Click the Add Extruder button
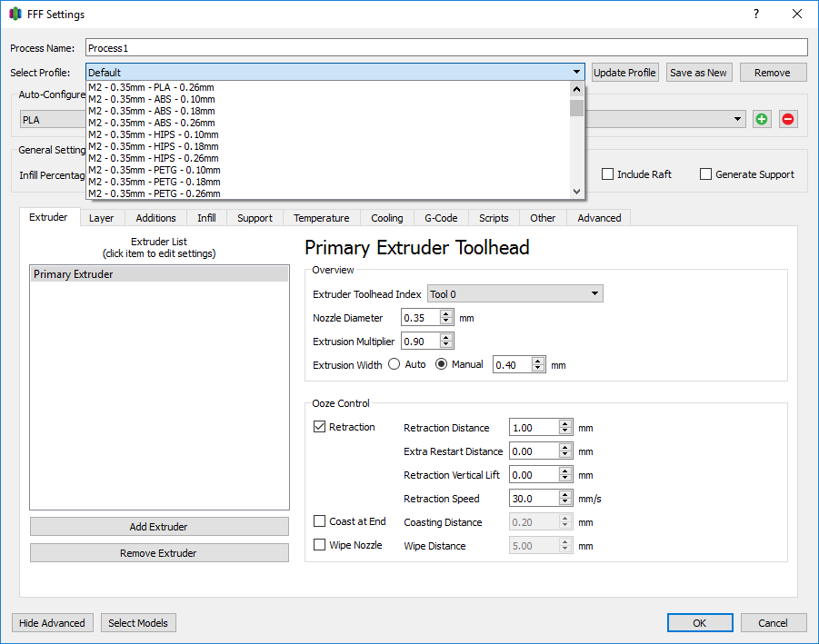 158,527
